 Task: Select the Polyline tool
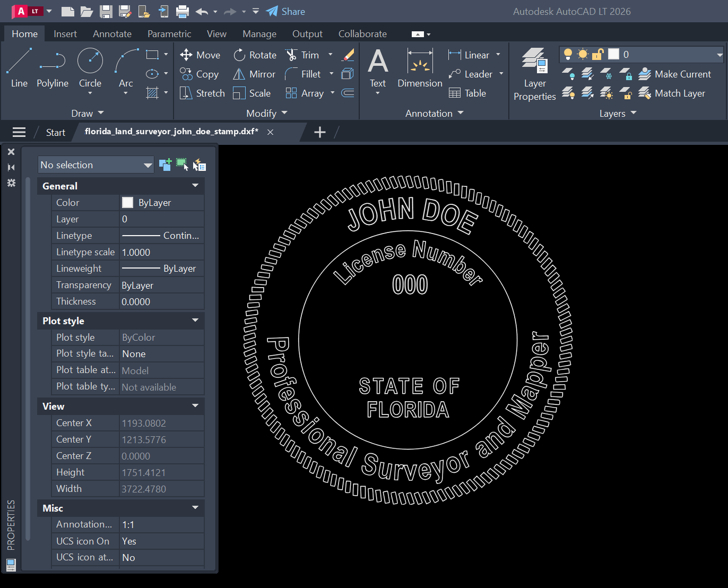click(53, 68)
